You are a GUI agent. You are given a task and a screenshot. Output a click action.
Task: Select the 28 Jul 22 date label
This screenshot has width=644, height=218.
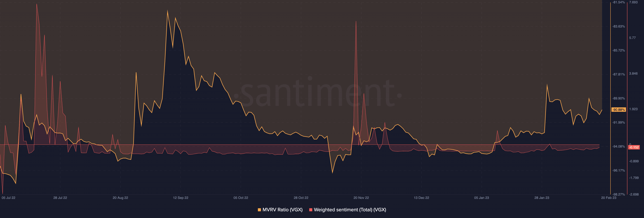pos(60,198)
